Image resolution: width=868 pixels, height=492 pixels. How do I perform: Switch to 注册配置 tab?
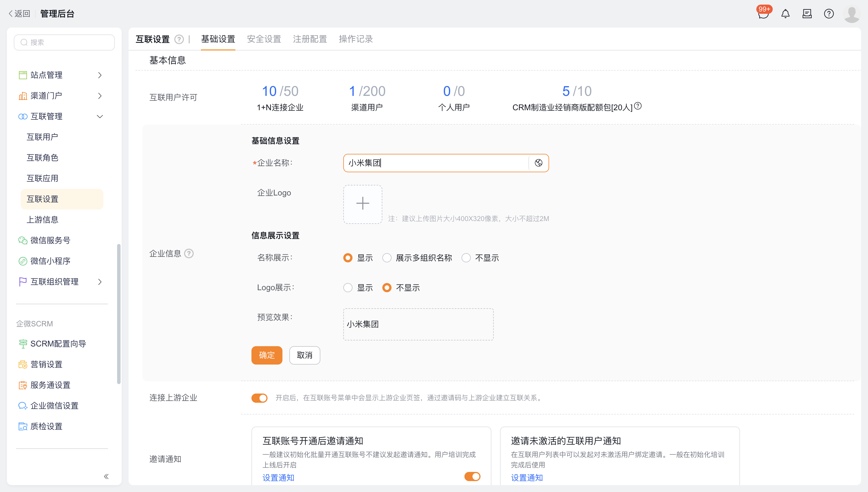coord(310,39)
